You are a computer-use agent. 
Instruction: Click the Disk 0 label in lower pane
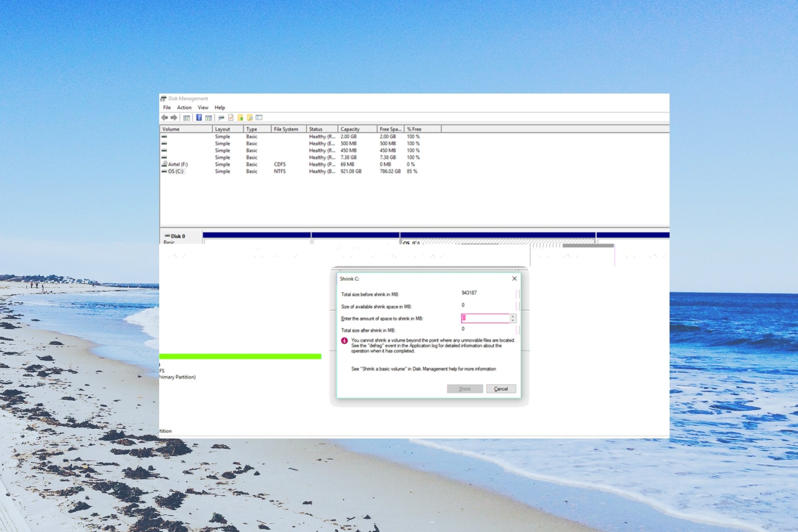tap(177, 236)
